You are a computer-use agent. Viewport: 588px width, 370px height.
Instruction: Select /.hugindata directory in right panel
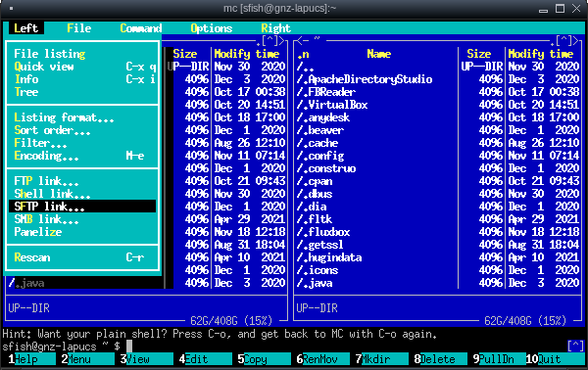click(376, 257)
